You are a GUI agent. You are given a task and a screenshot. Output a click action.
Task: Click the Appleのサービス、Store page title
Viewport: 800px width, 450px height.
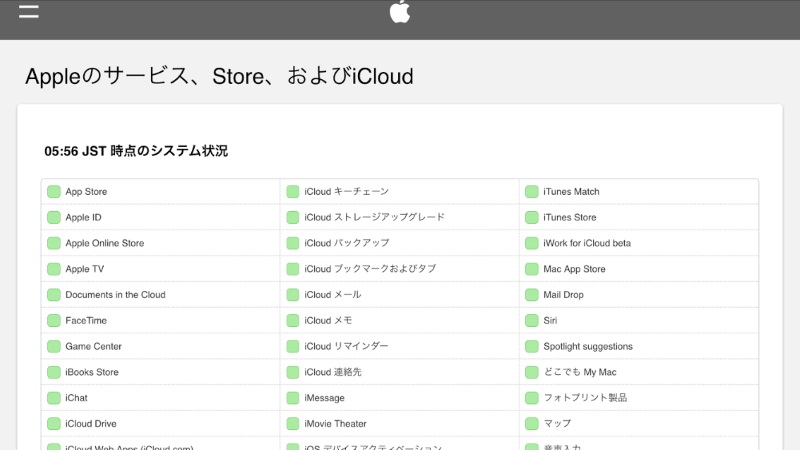tap(219, 76)
